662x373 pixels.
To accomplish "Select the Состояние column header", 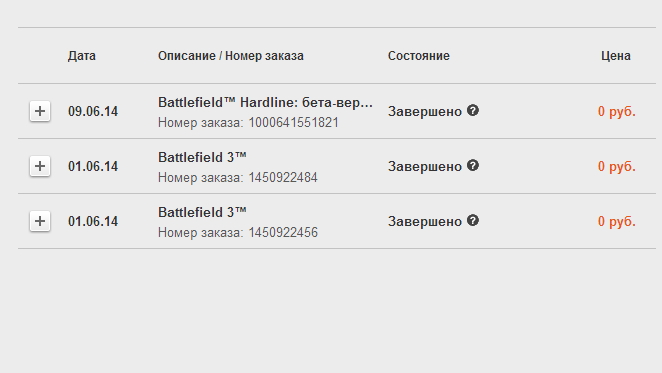I will 418,56.
